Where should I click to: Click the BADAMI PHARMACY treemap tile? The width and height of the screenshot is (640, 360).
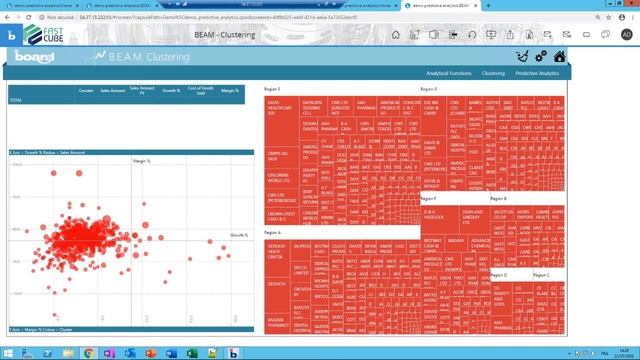pos(277,323)
